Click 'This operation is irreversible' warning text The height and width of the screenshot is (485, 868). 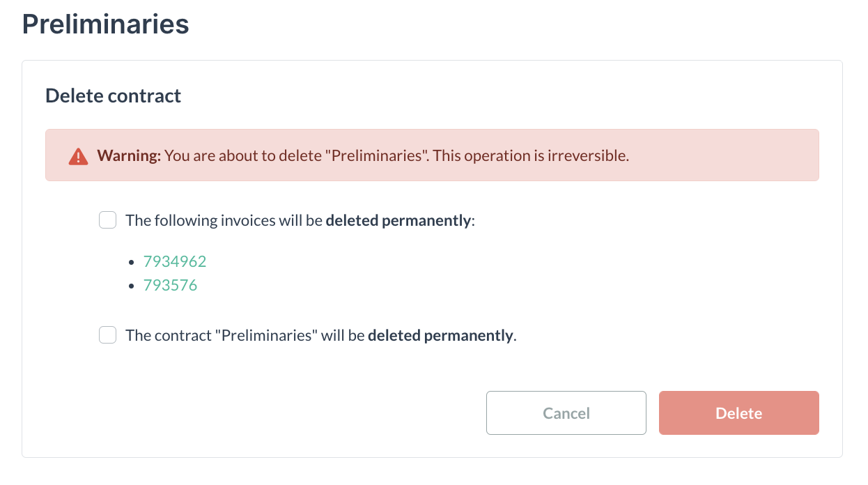pos(531,155)
